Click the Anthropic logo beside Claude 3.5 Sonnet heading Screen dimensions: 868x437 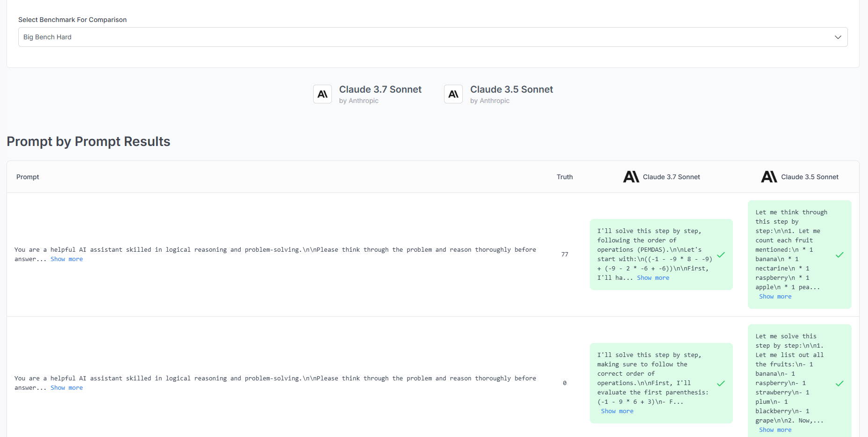pos(453,94)
